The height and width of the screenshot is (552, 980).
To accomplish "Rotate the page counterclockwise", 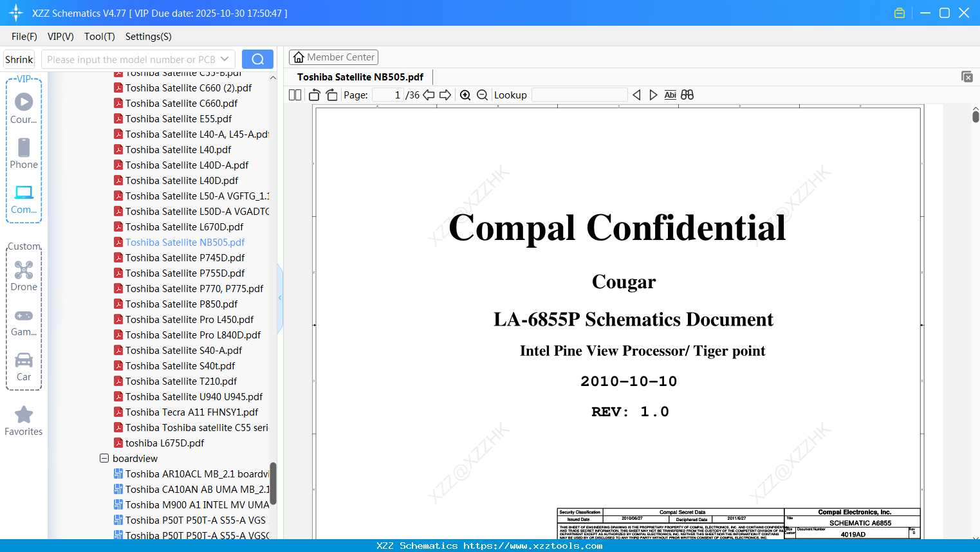I will 315,95.
